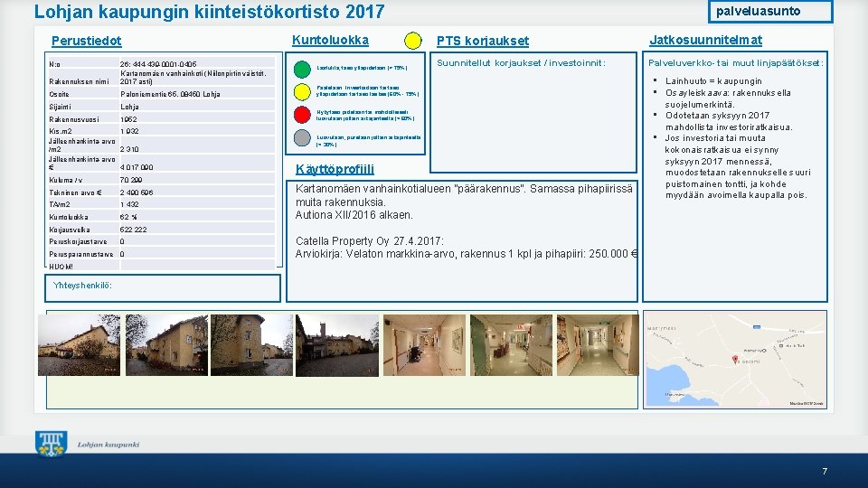This screenshot has height=488, width=868.
Task: Click the Lainhuuto = kaupungin bullet
Action: (x=713, y=81)
